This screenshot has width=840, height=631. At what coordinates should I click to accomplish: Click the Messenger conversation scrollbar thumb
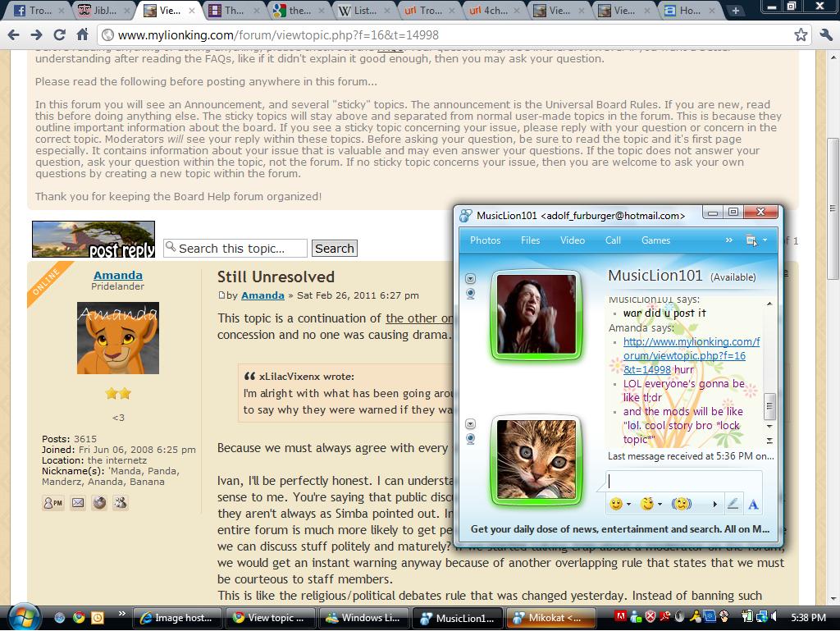[769, 406]
